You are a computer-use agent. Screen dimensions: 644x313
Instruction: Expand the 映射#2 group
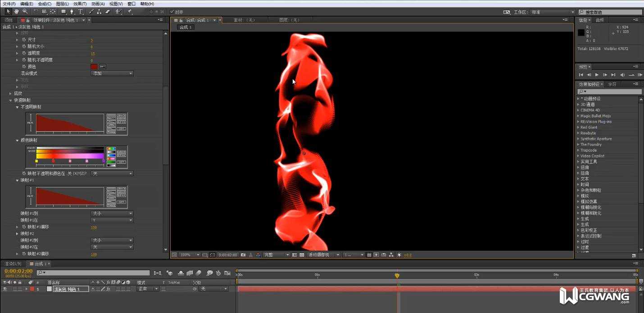[18, 234]
